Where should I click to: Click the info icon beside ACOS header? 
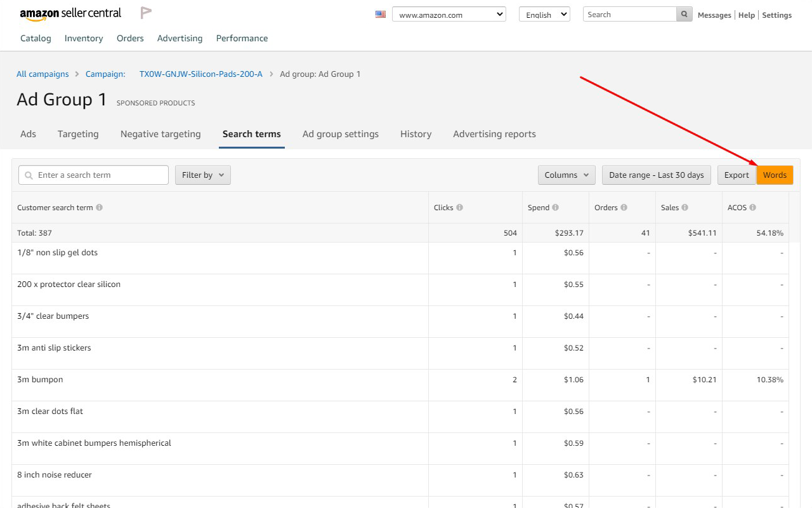tap(752, 208)
